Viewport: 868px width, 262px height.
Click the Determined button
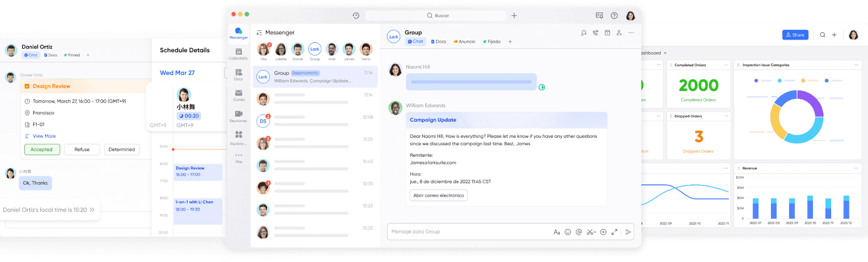pos(122,150)
